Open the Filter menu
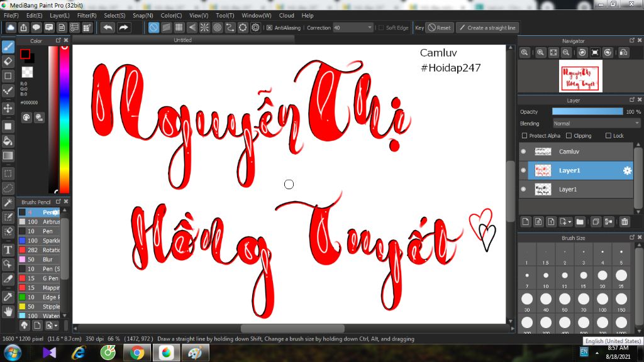The height and width of the screenshot is (362, 644). (x=87, y=16)
